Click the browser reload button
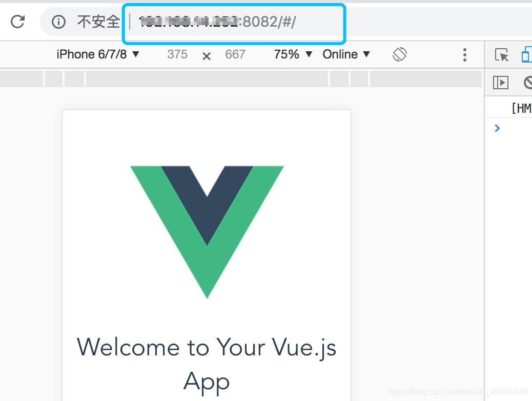Screen dimensions: 532x401 [18, 22]
